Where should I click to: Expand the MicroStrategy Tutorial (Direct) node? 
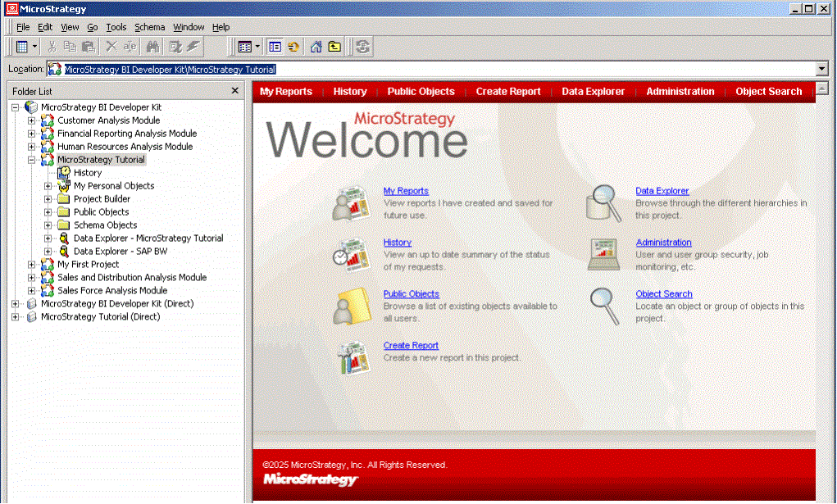click(x=15, y=316)
